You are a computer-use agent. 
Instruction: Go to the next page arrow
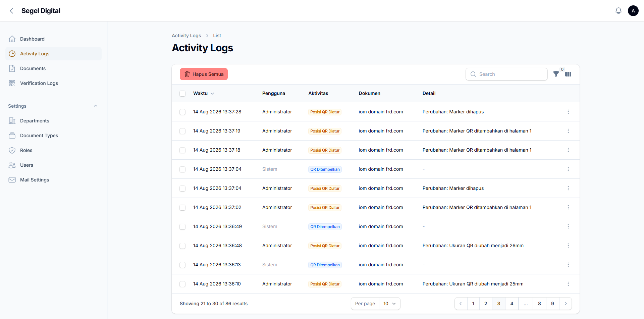coord(566,304)
